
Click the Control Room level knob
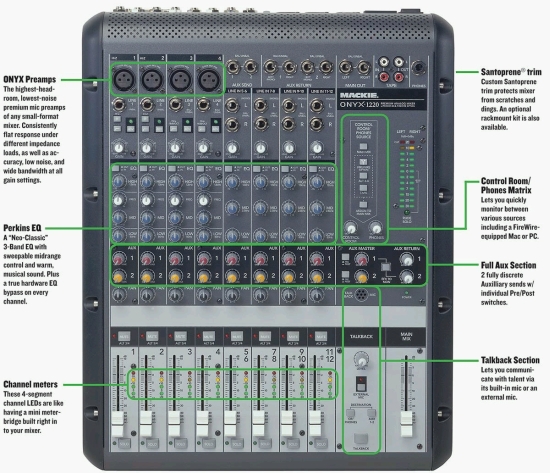pos(350,228)
